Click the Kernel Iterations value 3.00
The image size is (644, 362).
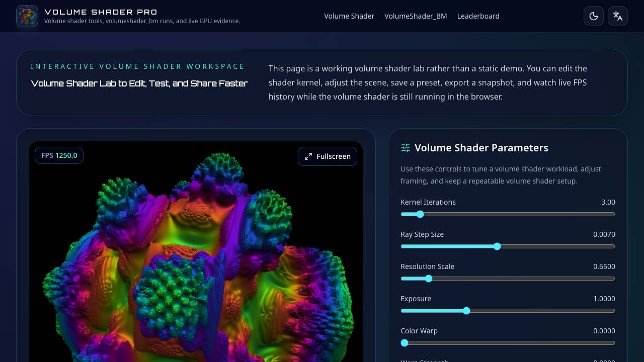click(608, 202)
